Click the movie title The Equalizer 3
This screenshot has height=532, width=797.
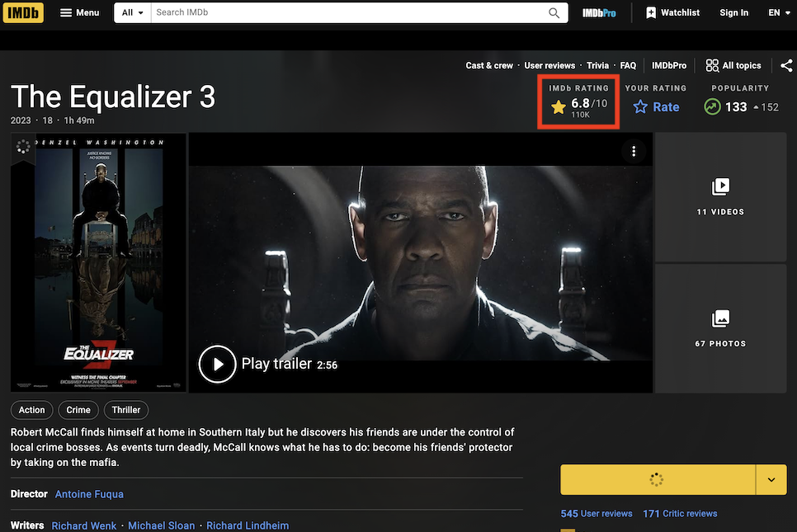113,97
